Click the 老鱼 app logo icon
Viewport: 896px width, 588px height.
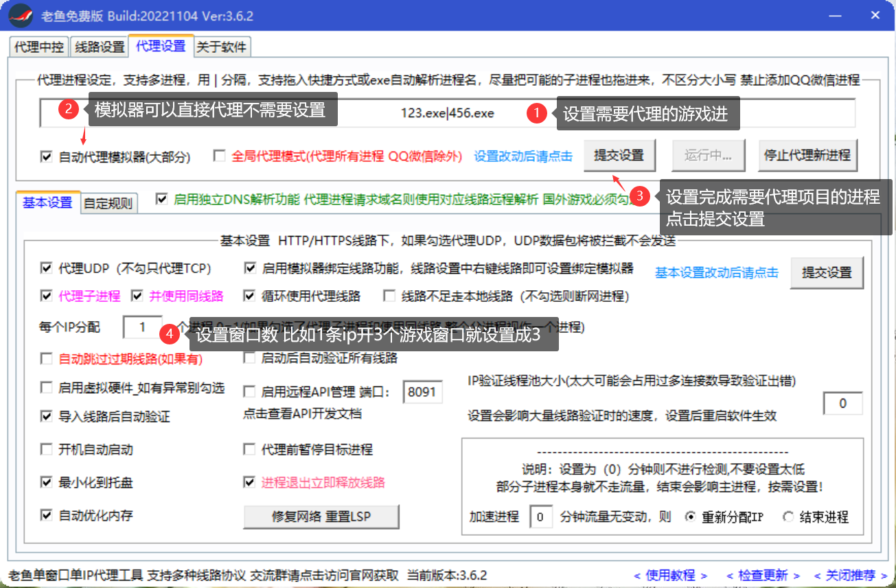point(21,15)
